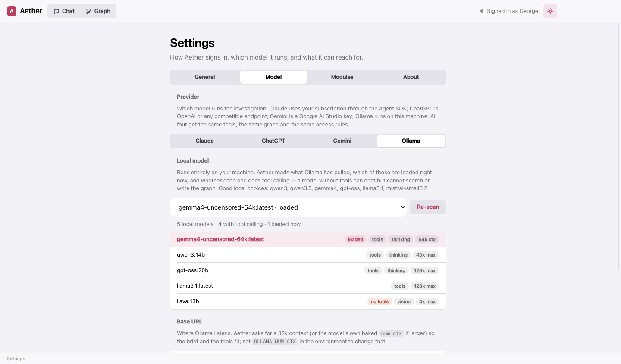The image size is (621, 364).
Task: Click the '64k ctx' badge
Action: tap(427, 239)
